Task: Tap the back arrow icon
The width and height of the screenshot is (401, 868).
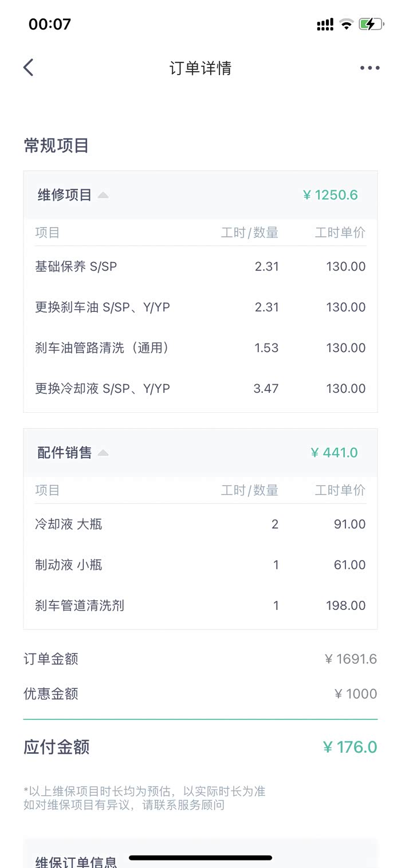Action: click(x=29, y=68)
